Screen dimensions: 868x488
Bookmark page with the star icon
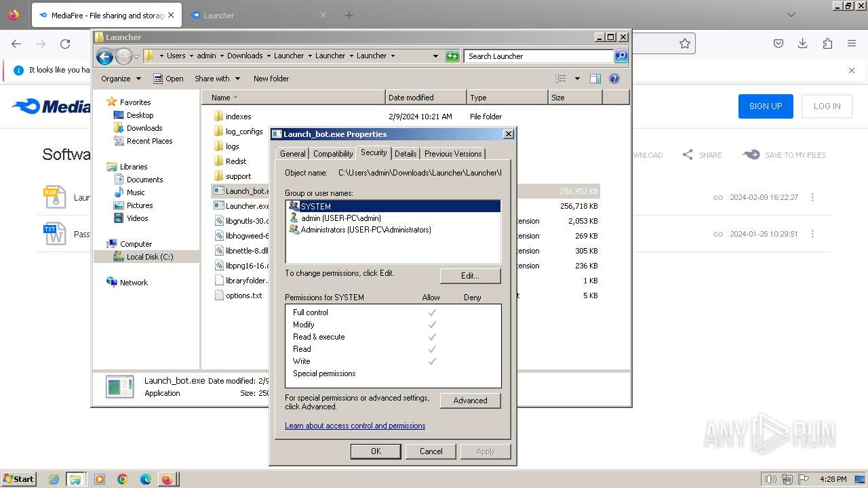pyautogui.click(x=685, y=43)
